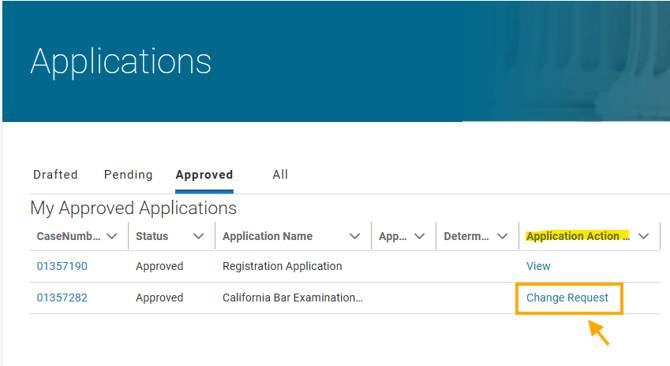Viewport: 670px width, 366px height.
Task: Click the Application Name column header
Action: pyautogui.click(x=267, y=236)
